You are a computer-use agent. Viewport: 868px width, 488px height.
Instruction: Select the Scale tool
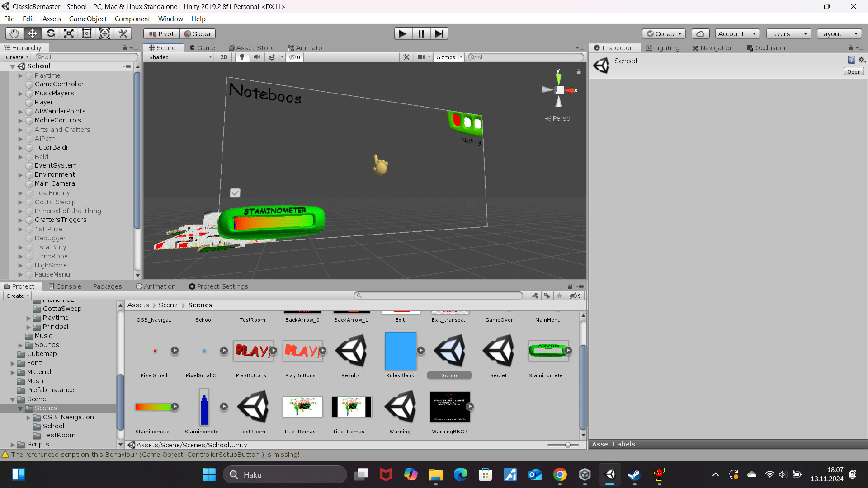pyautogui.click(x=69, y=33)
